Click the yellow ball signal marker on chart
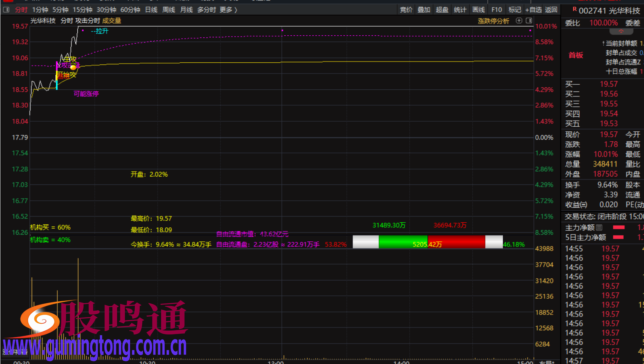644x364 pixels. (x=73, y=67)
